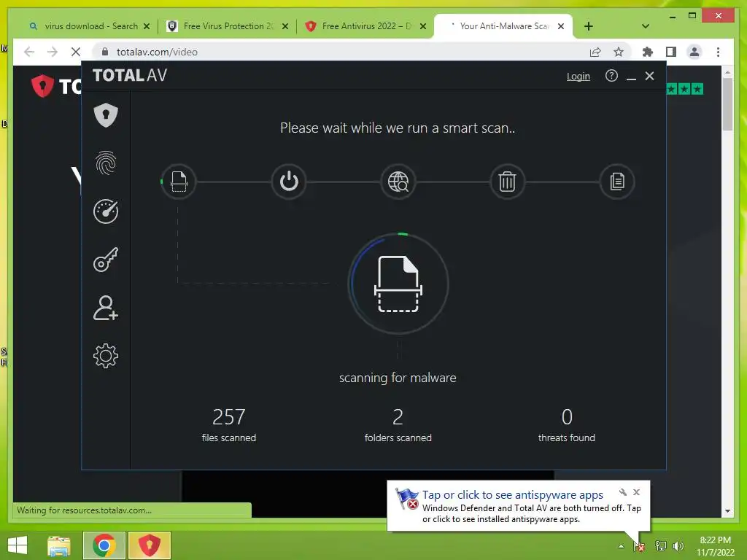Click the TotalAV logo on the webpage

(x=56, y=86)
